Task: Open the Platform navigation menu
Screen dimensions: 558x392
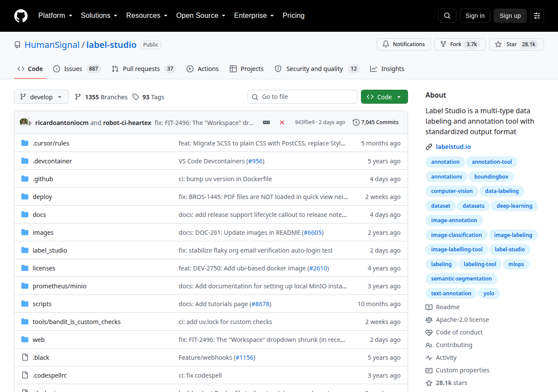Action: [x=55, y=16]
